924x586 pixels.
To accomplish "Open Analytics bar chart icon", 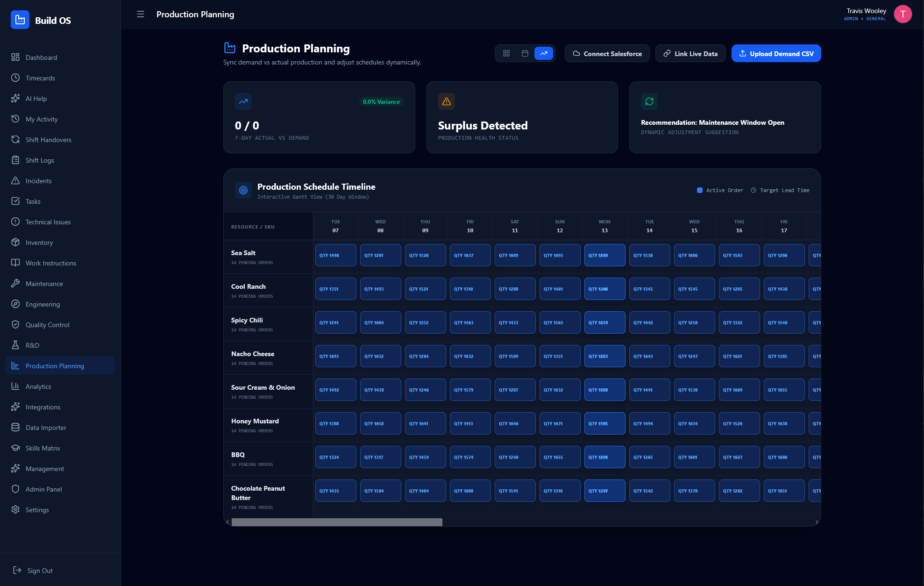I will click(15, 386).
